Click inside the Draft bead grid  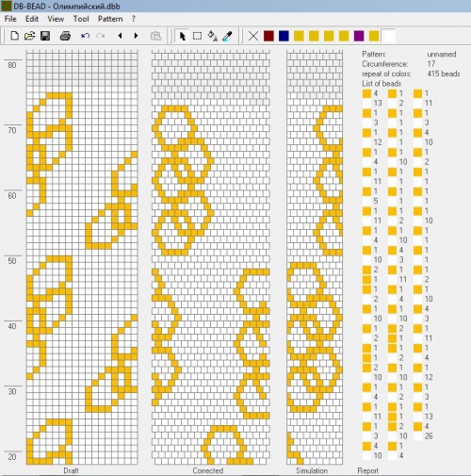click(x=82, y=257)
